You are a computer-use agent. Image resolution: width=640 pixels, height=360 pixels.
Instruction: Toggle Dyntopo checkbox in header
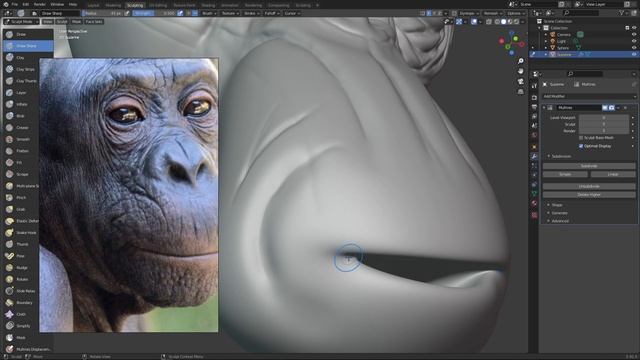tap(454, 13)
